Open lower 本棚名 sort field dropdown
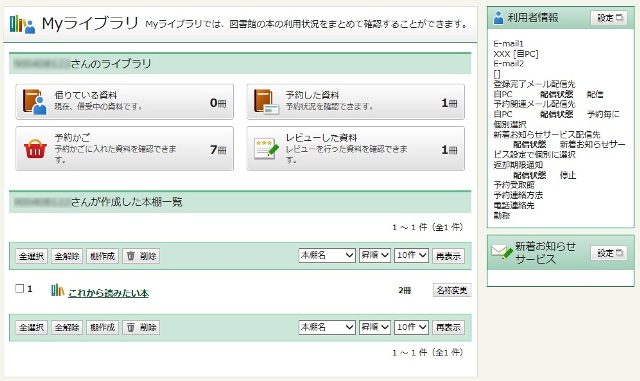The width and height of the screenshot is (640, 381). (x=327, y=327)
